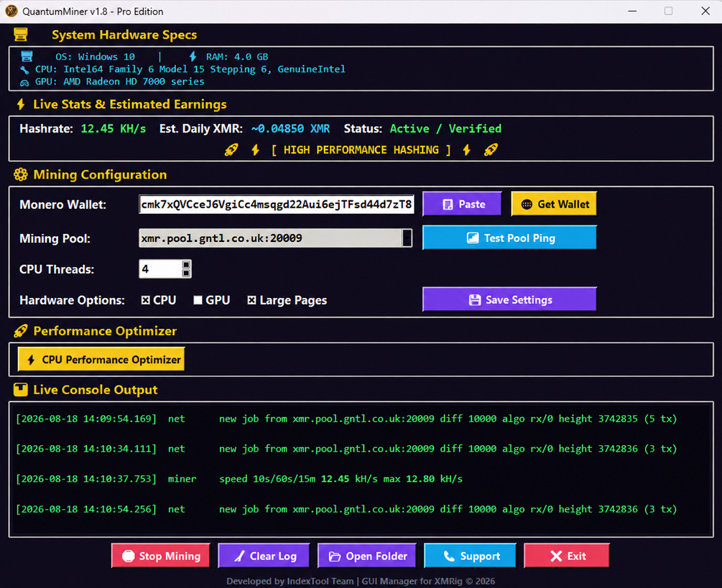This screenshot has height=588, width=722.
Task: Select the 14:10:34.111 console log line
Action: 346,449
